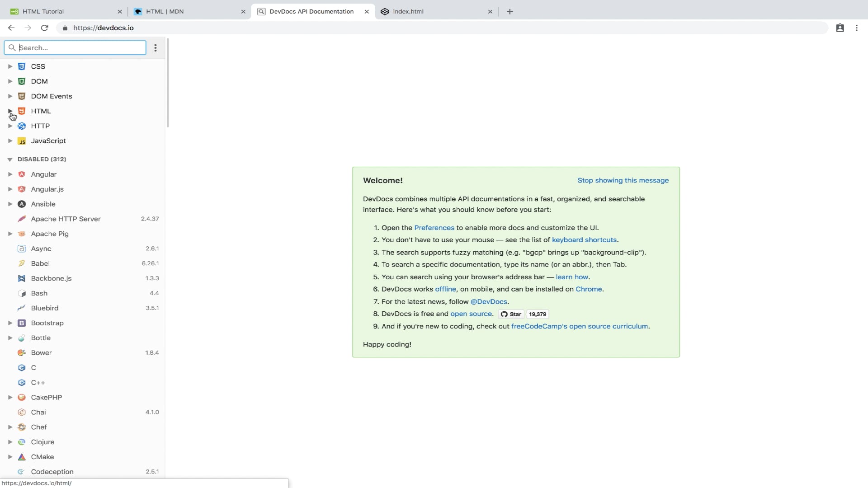Screen dimensions: 868x488
Task: Click Stop showing this message
Action: click(623, 180)
